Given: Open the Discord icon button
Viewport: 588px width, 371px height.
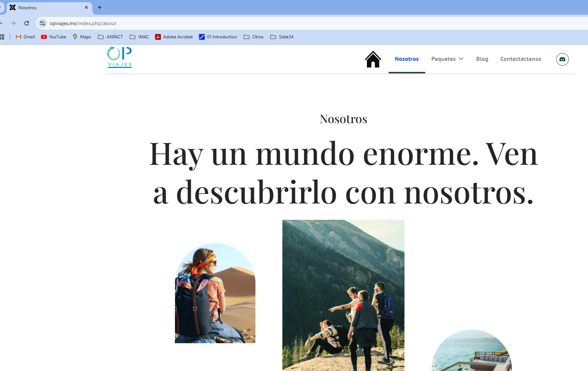Looking at the screenshot, I should 562,59.
